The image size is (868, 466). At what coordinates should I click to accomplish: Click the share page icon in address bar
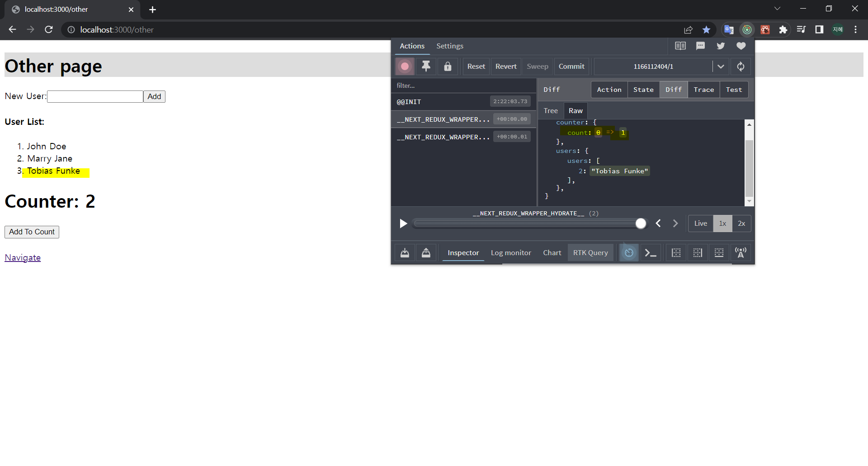(688, 29)
